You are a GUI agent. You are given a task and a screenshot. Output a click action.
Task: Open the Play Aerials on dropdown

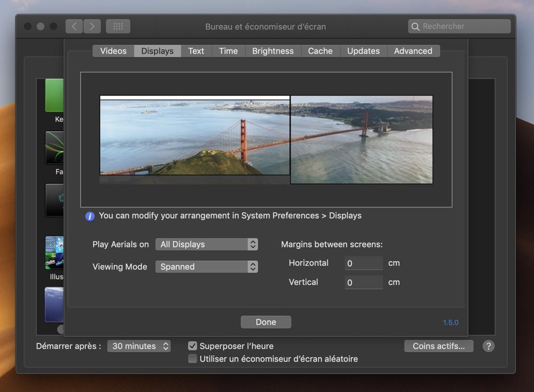[x=206, y=244]
